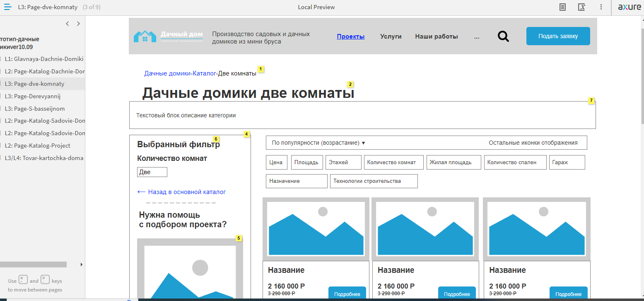The width and height of the screenshot is (644, 301).
Task: Open the Технологии строительства filter box
Action: point(374,181)
